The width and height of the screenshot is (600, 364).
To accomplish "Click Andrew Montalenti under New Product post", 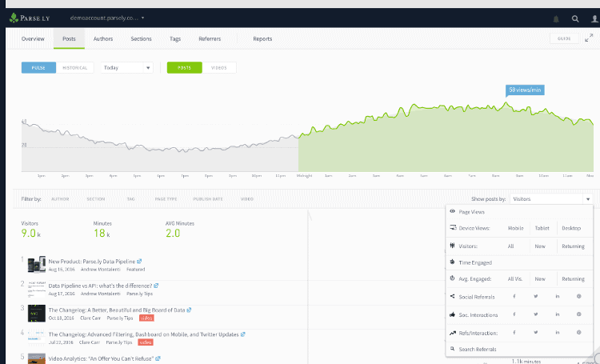I will tap(100, 270).
